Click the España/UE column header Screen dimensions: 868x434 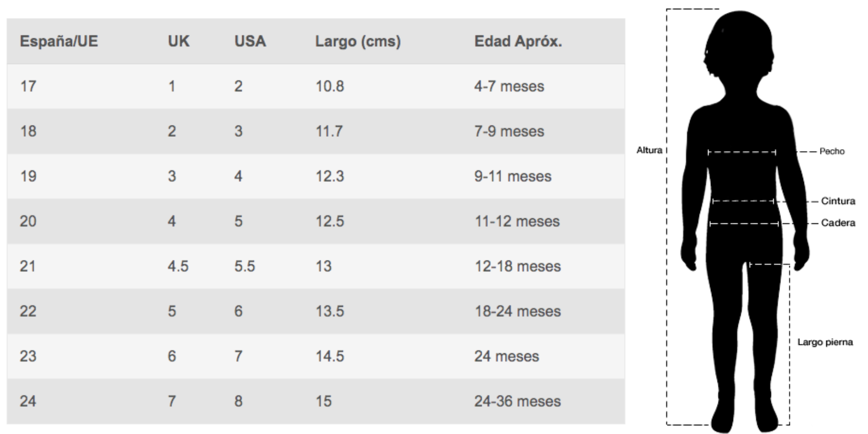point(59,41)
